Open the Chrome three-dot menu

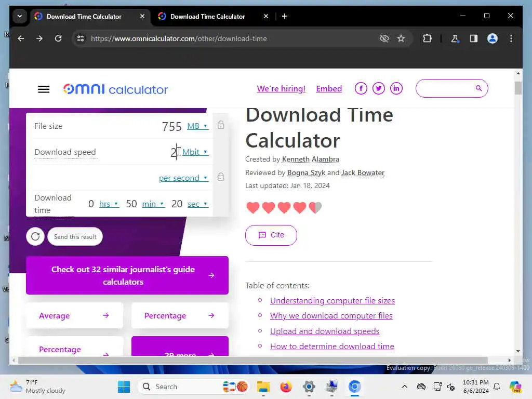click(x=511, y=38)
